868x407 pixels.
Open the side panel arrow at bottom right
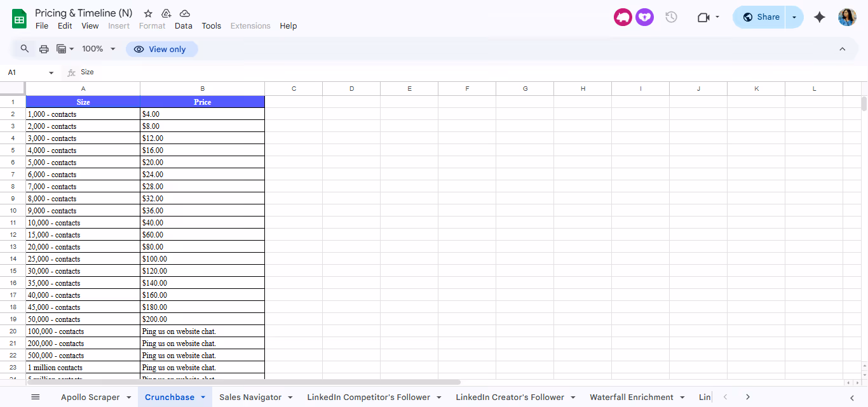tap(852, 397)
